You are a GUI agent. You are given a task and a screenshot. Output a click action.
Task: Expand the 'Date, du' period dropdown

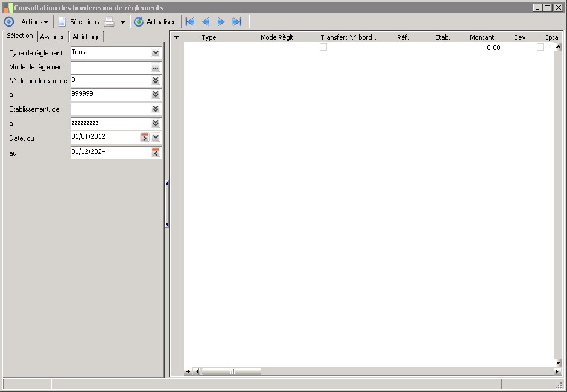coord(156,138)
